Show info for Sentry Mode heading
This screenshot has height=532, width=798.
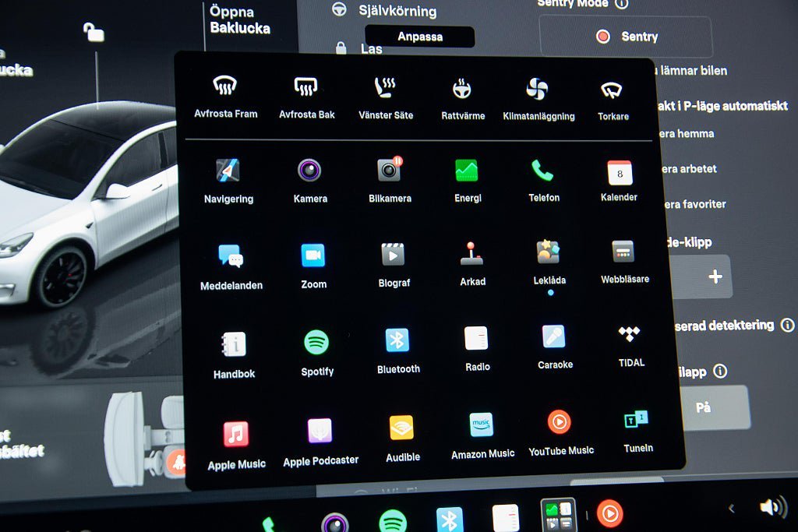pyautogui.click(x=622, y=4)
